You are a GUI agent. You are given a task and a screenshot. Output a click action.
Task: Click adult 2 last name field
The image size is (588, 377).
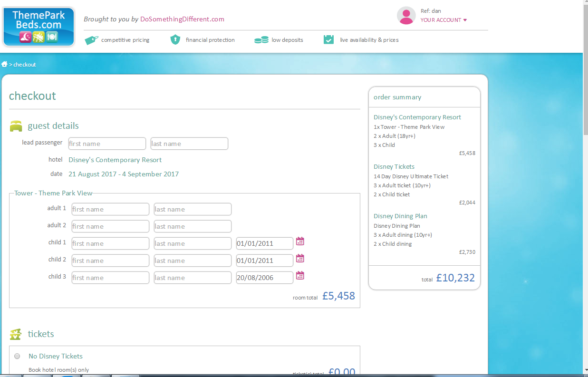pos(193,226)
